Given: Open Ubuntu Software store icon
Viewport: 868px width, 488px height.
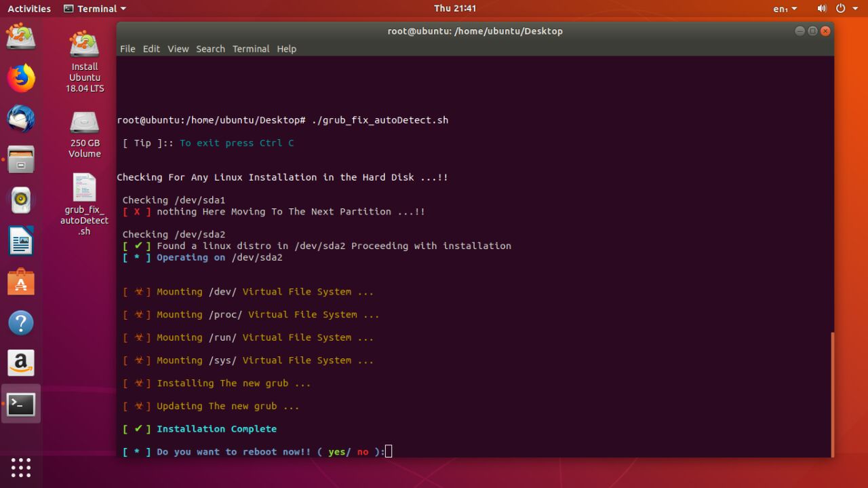Looking at the screenshot, I should pos(21,282).
